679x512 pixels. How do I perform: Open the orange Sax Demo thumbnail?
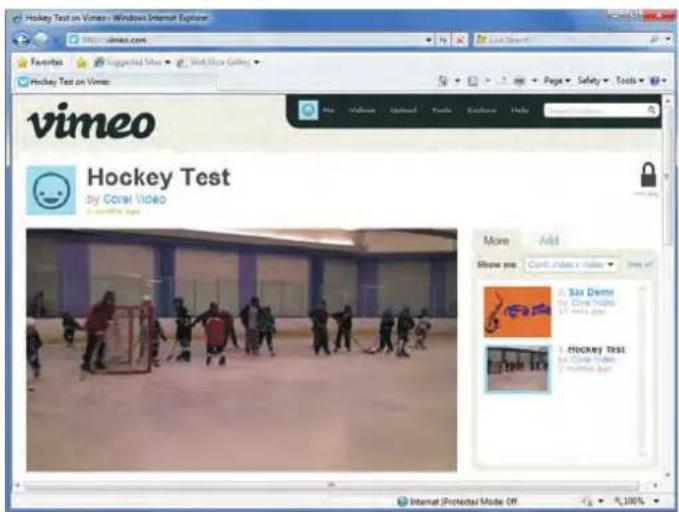pyautogui.click(x=517, y=312)
